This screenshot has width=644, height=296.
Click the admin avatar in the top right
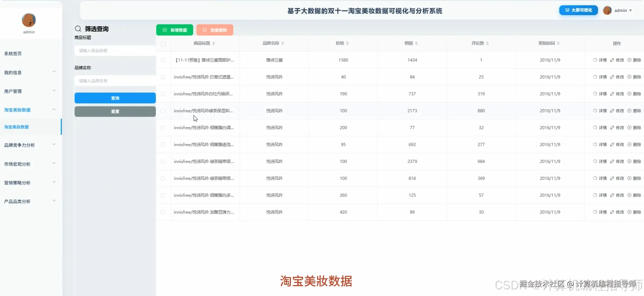pos(608,10)
